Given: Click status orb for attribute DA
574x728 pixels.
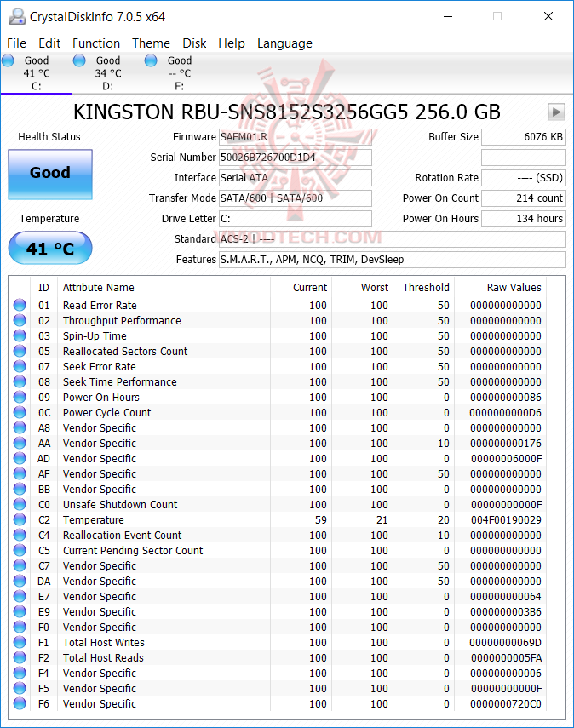Looking at the screenshot, I should (20, 581).
